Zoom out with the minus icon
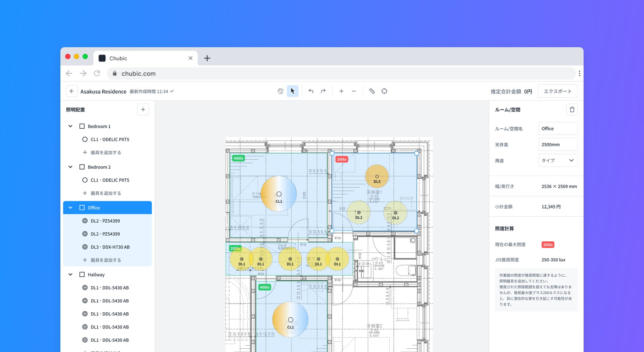 coord(354,91)
